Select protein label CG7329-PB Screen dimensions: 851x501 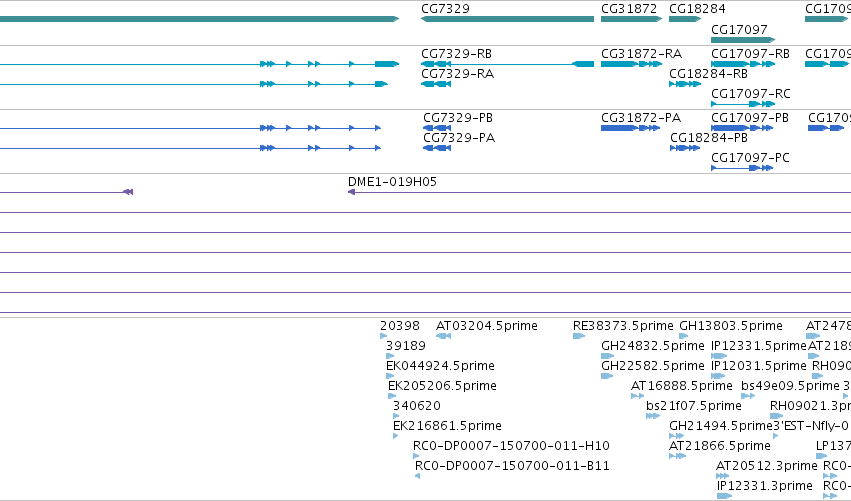point(458,118)
